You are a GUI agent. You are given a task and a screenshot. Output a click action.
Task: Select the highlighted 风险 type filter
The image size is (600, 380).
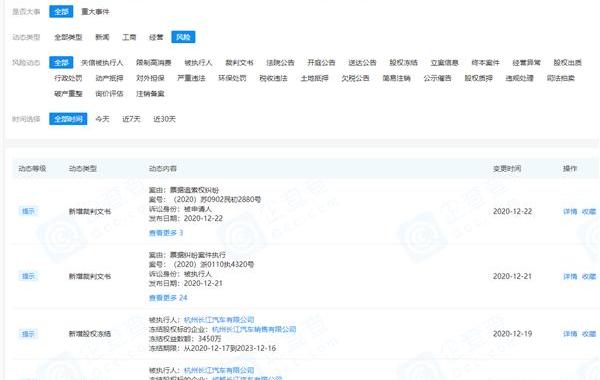tap(183, 37)
